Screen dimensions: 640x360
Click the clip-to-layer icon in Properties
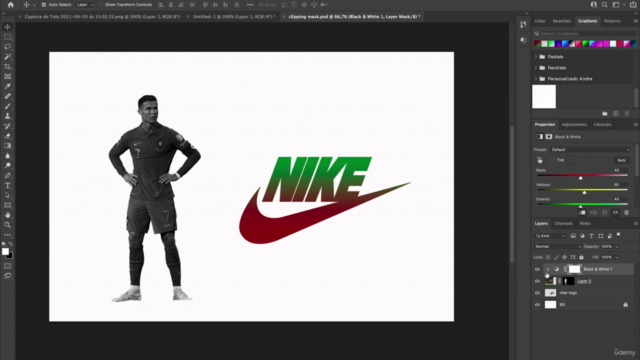tap(582, 213)
